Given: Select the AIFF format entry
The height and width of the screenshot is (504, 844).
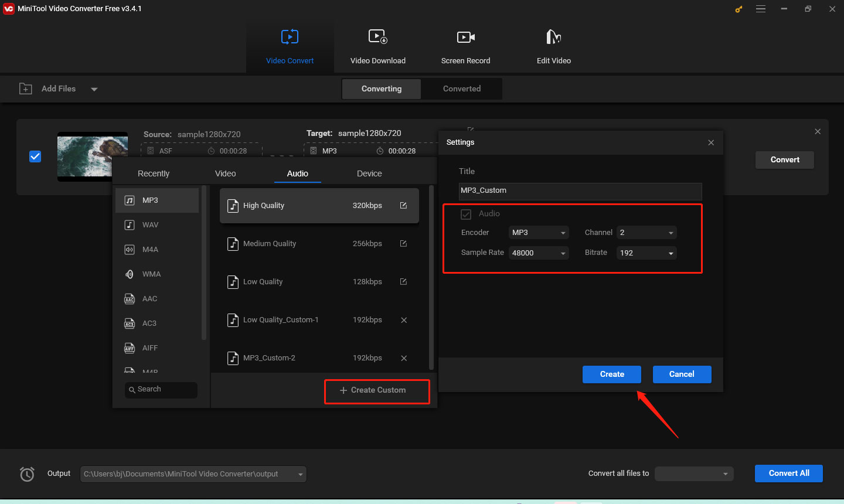Looking at the screenshot, I should pyautogui.click(x=157, y=348).
